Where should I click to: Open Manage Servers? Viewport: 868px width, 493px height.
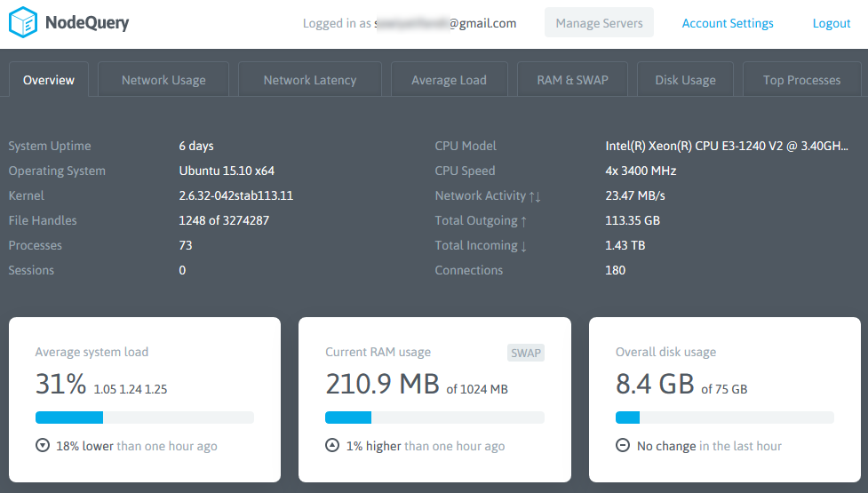(599, 23)
